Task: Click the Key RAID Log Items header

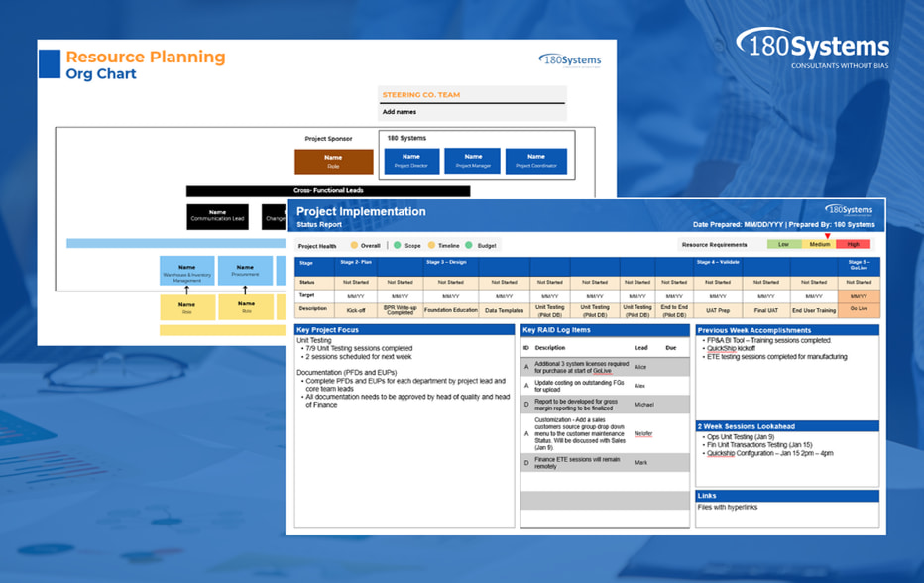Action: [x=605, y=330]
